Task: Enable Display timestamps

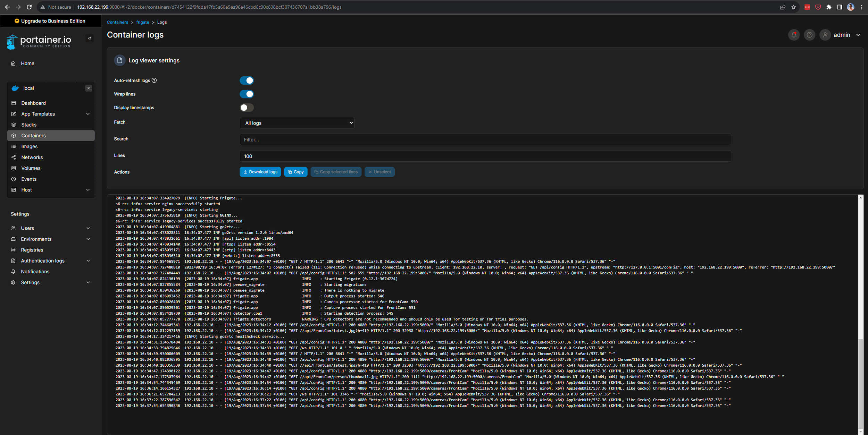Action: point(247,108)
